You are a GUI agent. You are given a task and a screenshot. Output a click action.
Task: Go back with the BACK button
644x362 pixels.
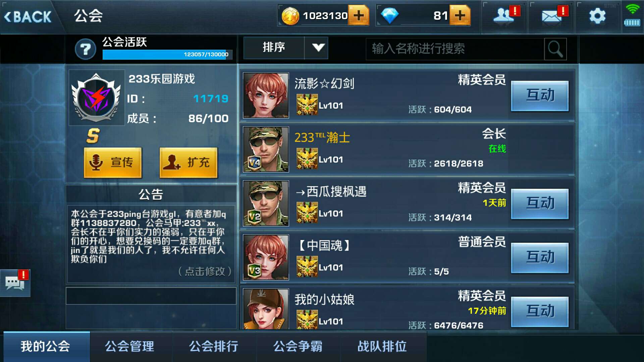pos(28,17)
